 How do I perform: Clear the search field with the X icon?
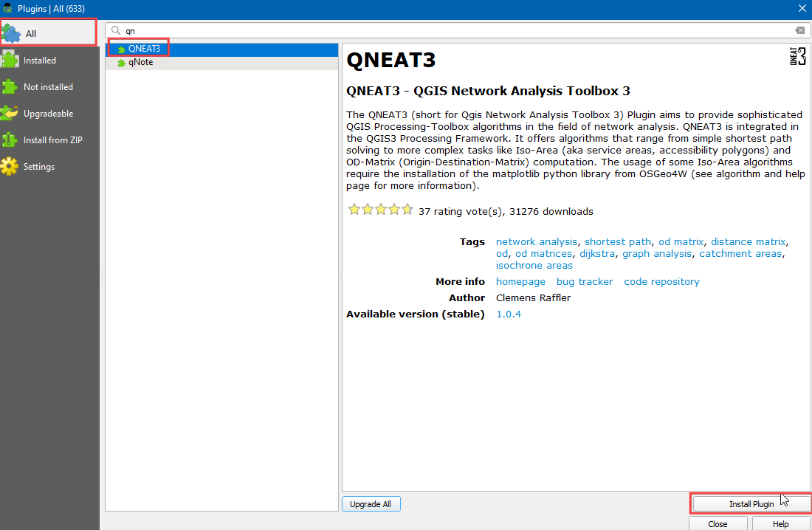799,30
